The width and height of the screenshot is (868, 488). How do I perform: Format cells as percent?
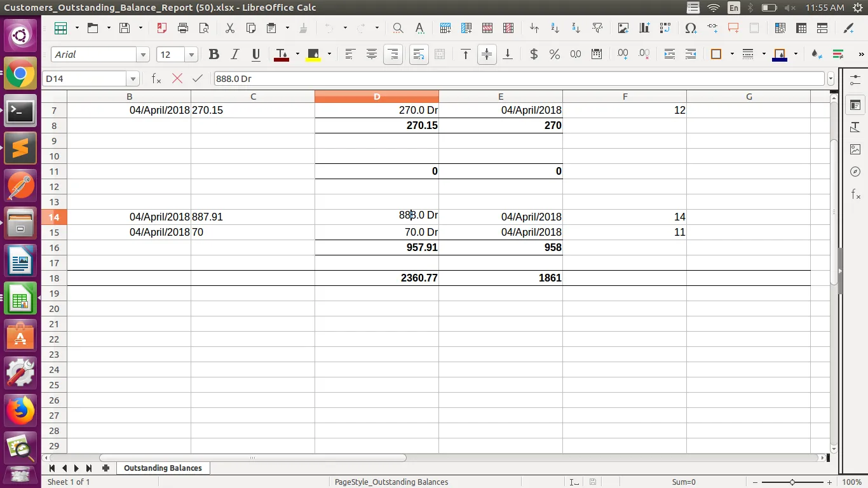[x=555, y=55]
